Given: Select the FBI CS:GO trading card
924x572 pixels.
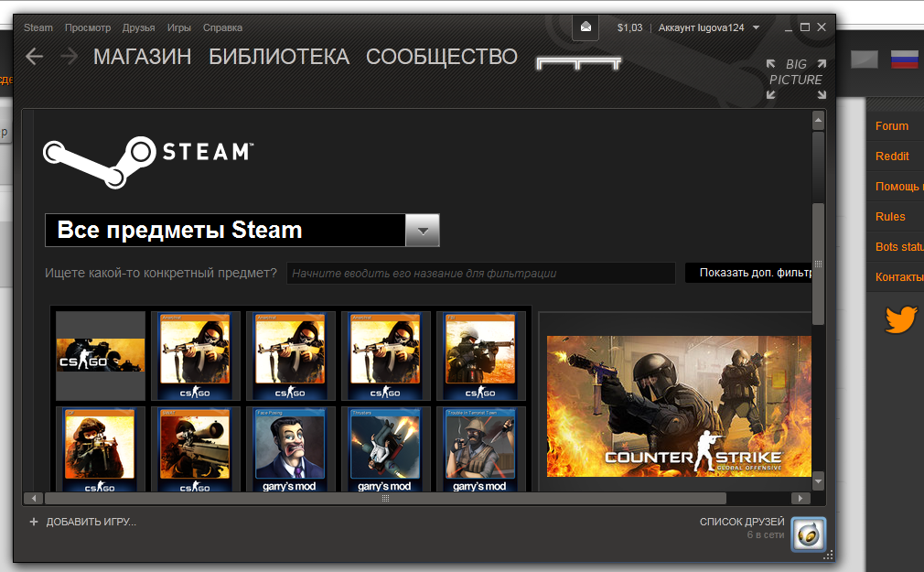Looking at the screenshot, I should (480, 356).
